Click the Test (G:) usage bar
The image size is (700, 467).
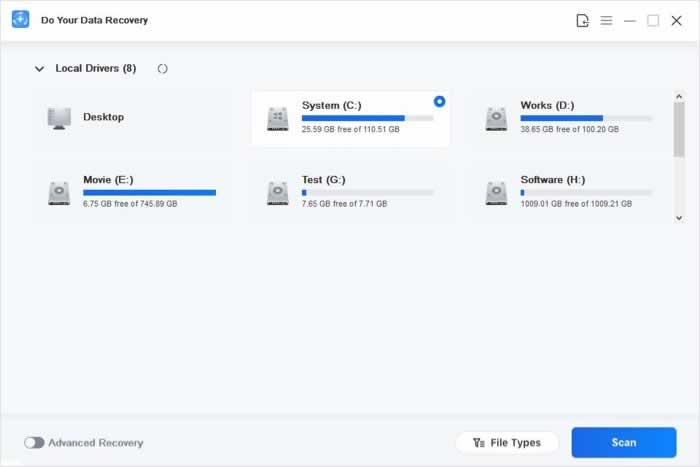tap(367, 193)
